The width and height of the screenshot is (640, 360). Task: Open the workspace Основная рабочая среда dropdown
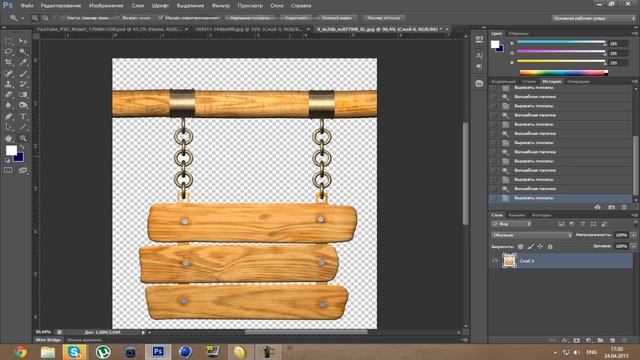[593, 18]
